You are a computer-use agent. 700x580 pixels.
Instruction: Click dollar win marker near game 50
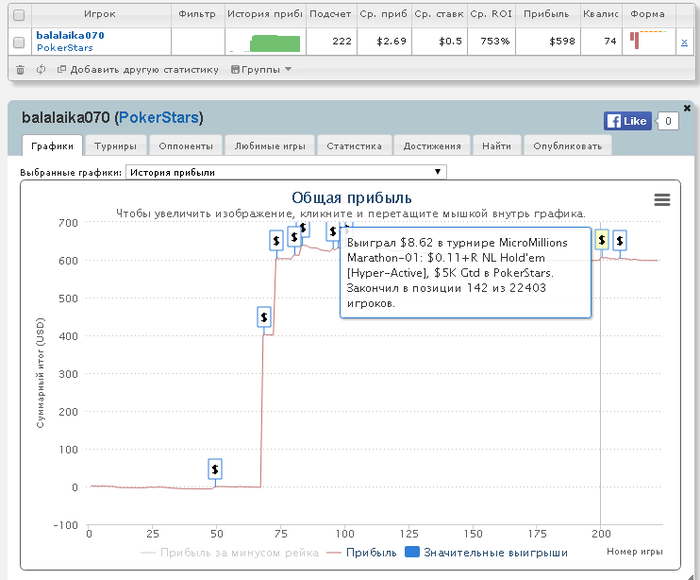click(215, 469)
